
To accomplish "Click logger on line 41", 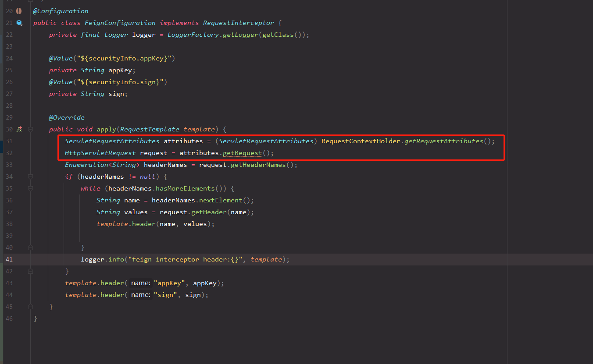I will (93, 259).
